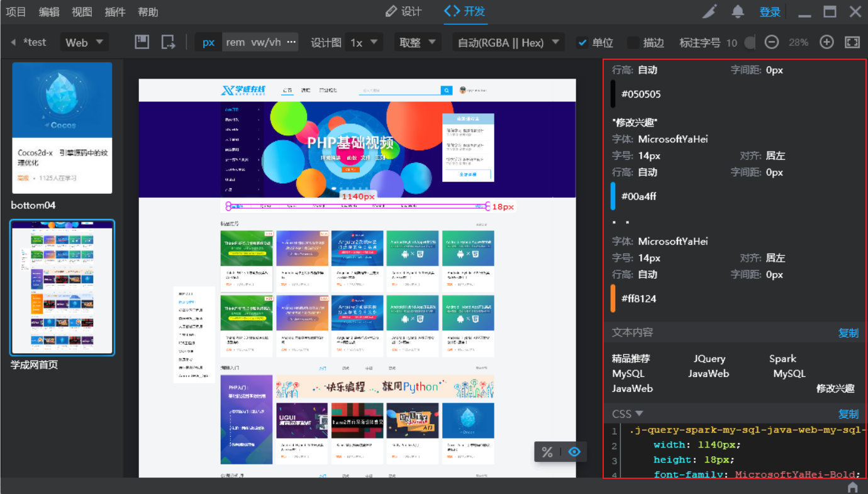Open the 插件 menu
Viewport: 868px width, 494px height.
[x=115, y=12]
